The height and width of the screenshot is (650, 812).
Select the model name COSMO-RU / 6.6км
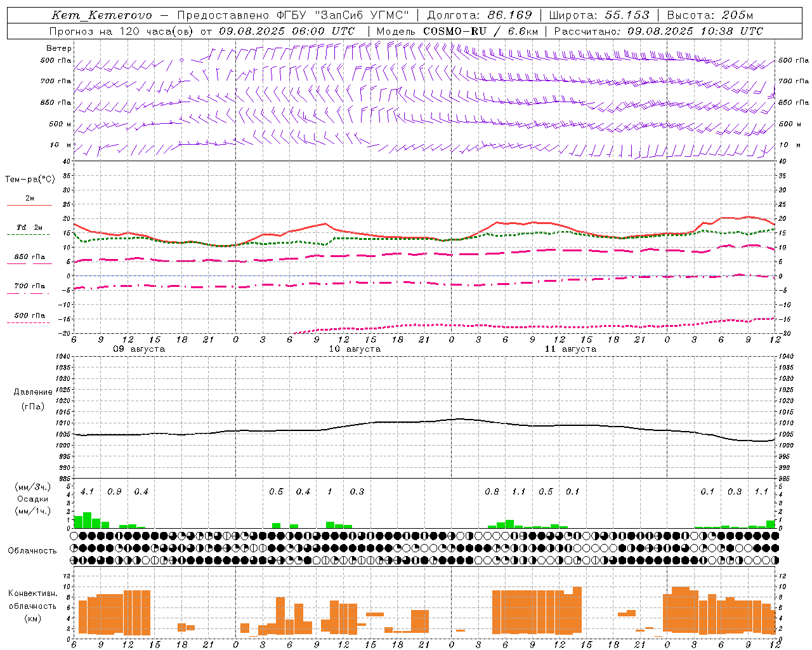pyautogui.click(x=481, y=31)
